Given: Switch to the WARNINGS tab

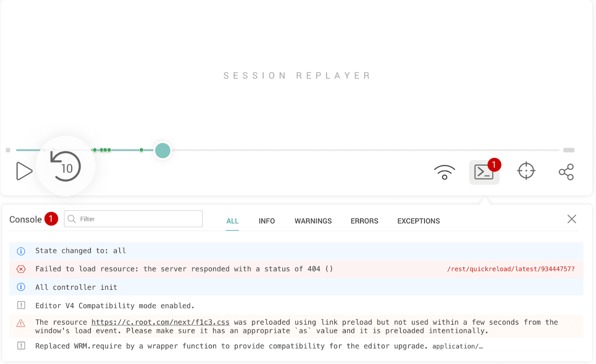Looking at the screenshot, I should pos(313,221).
